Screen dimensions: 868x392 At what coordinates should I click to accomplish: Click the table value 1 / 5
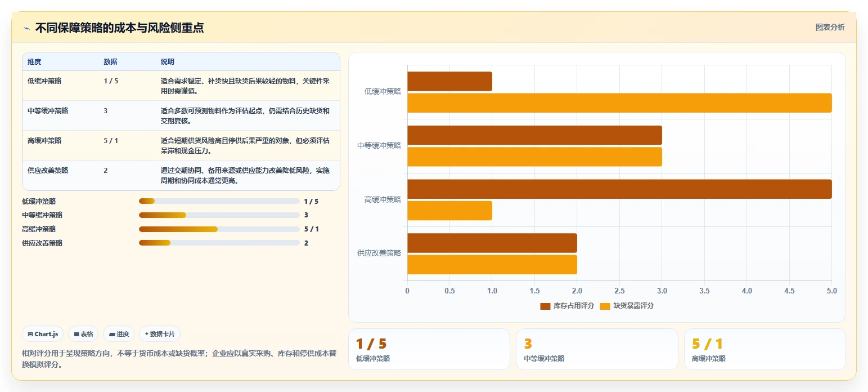111,81
